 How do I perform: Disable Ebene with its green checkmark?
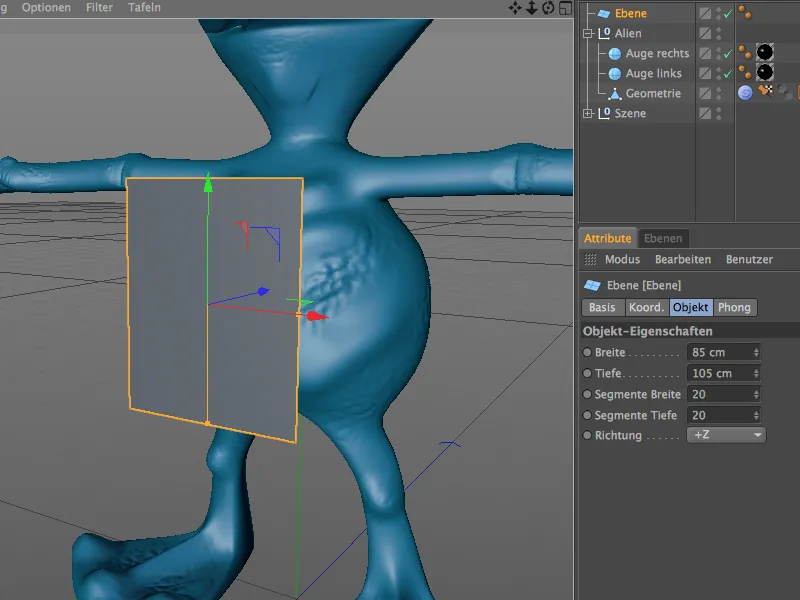tap(728, 14)
